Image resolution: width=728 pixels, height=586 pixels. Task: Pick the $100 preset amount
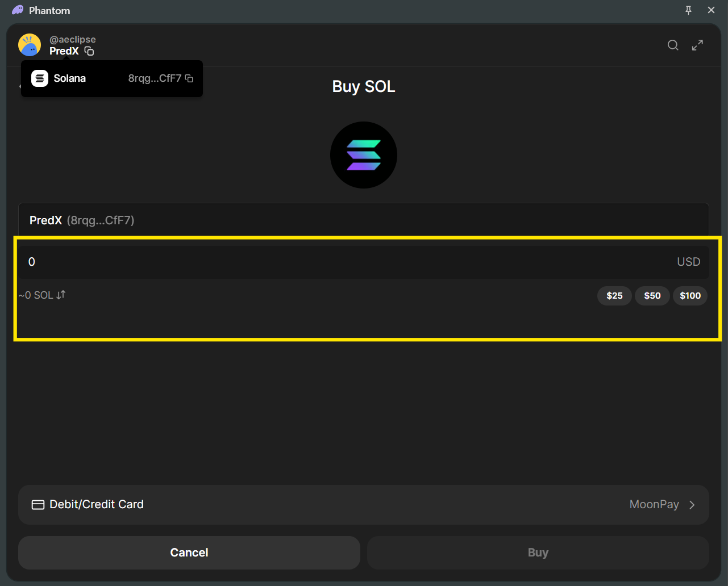click(690, 296)
